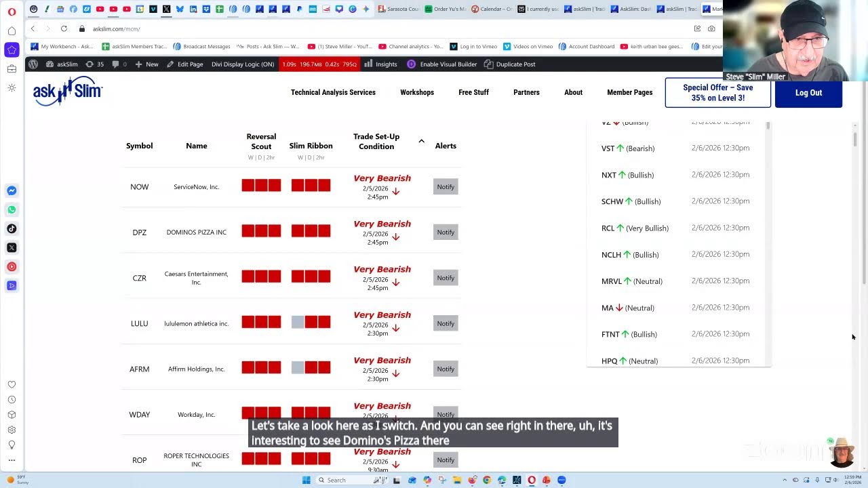The width and height of the screenshot is (868, 488).
Task: Open the About menu item
Action: click(x=573, y=92)
